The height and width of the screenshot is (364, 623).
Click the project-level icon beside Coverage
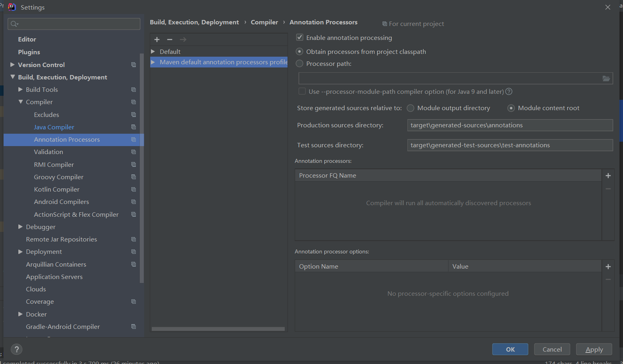pyautogui.click(x=134, y=302)
